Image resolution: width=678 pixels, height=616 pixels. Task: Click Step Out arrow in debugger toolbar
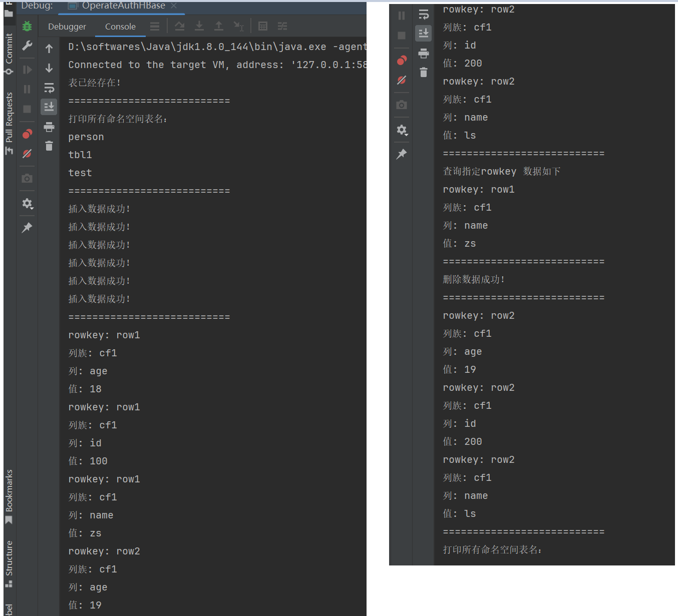(219, 26)
